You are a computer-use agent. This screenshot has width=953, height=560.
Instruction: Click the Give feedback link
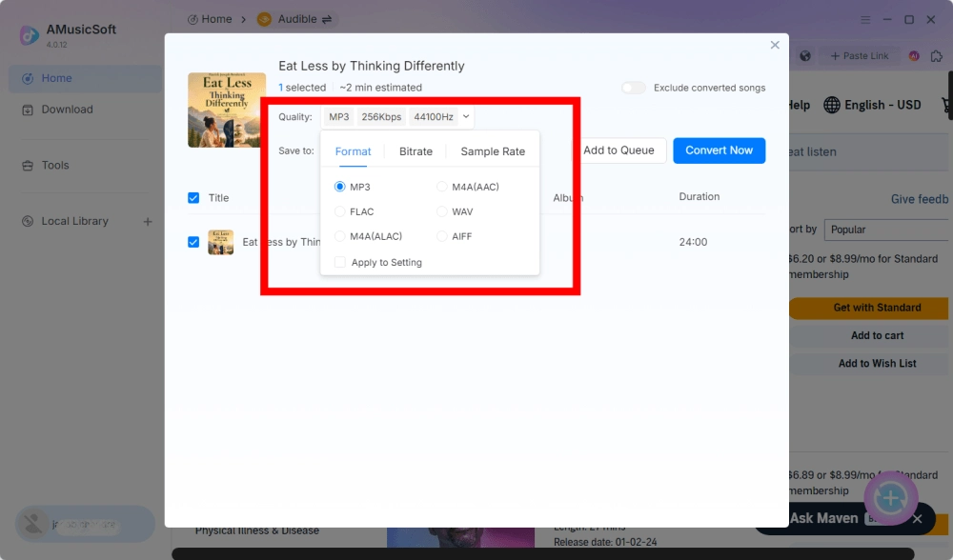[920, 199]
